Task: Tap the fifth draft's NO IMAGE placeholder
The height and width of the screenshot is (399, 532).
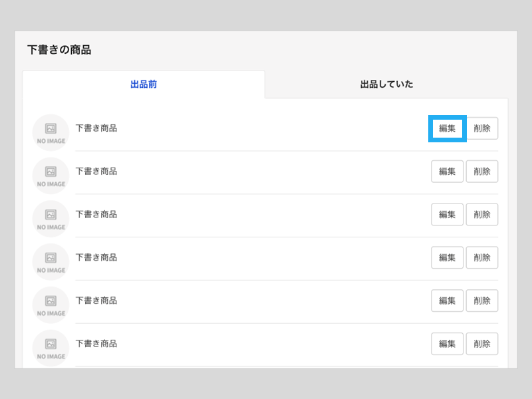Action: pyautogui.click(x=51, y=305)
